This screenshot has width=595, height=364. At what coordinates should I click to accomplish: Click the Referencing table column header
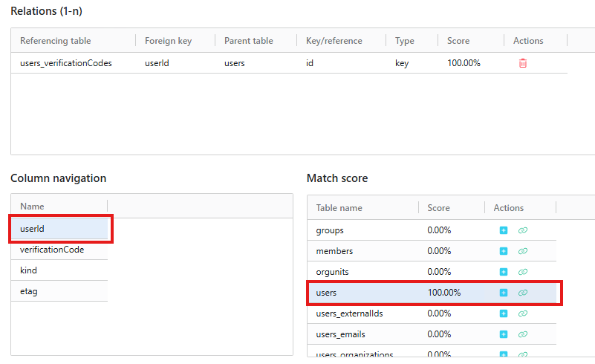(x=56, y=41)
